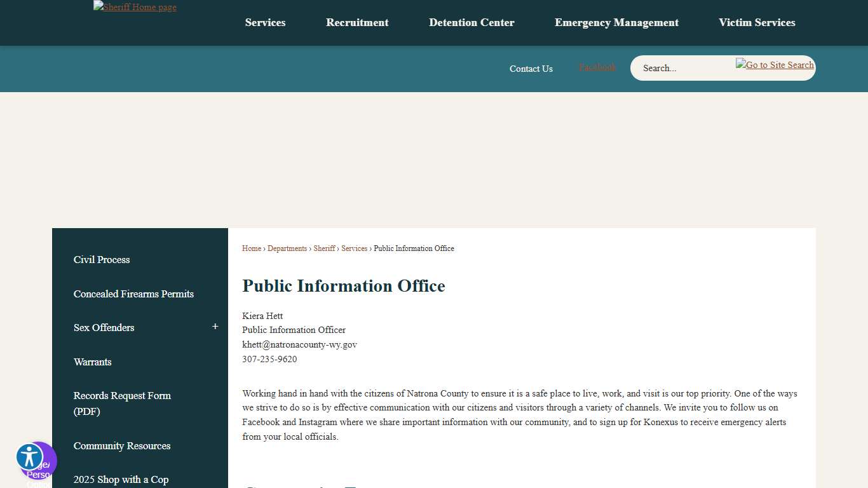Image resolution: width=868 pixels, height=488 pixels.
Task: Navigate to Home via breadcrumb
Action: (x=251, y=248)
